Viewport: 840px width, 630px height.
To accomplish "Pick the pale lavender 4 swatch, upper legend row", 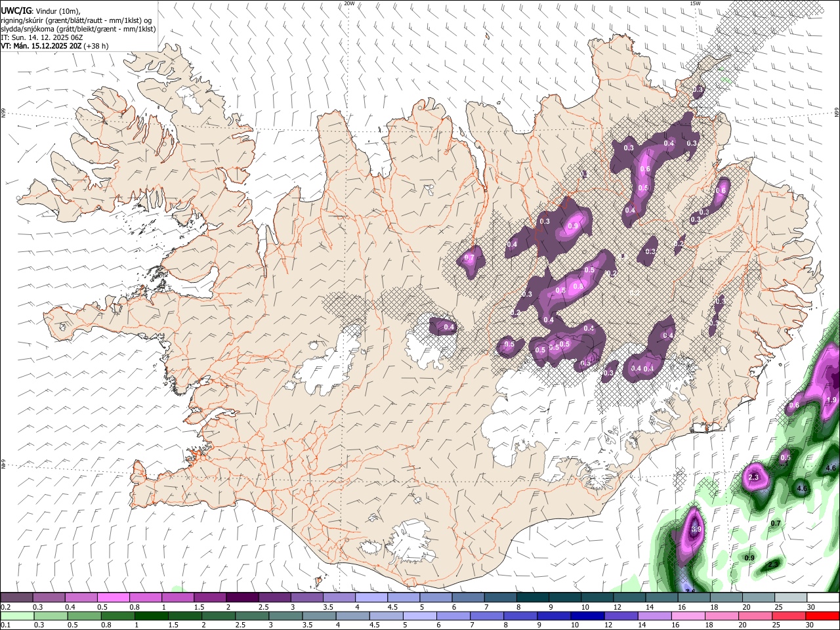I will pyautogui.click(x=371, y=597).
